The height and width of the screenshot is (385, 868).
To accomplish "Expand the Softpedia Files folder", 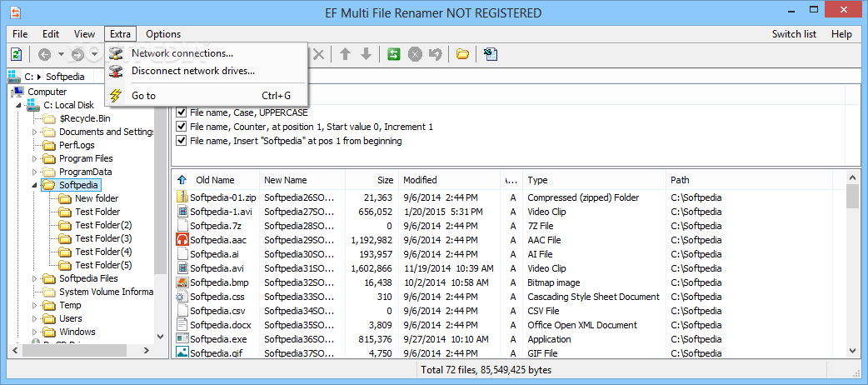I will tap(34, 278).
